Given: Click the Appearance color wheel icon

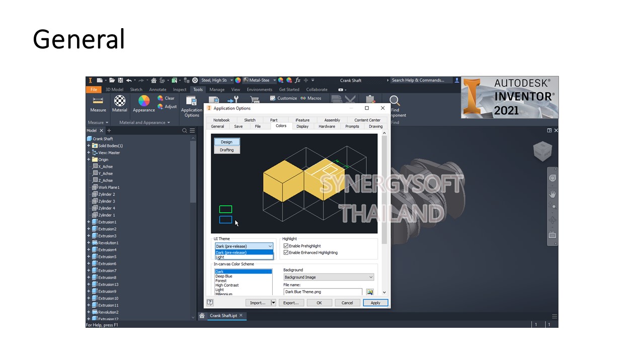Looking at the screenshot, I should [144, 101].
